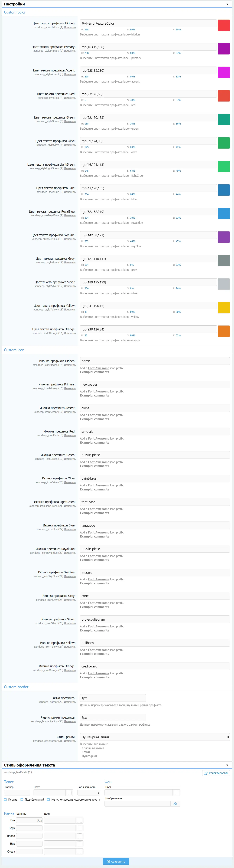The height and width of the screenshot is (868, 234).
Task: Open the Olive prefix color swatch
Action: [x=224, y=143]
